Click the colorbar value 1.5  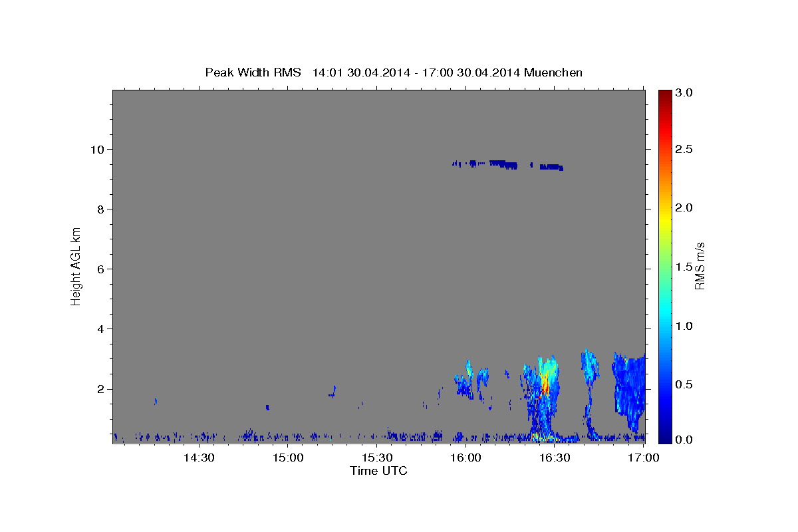pos(684,267)
